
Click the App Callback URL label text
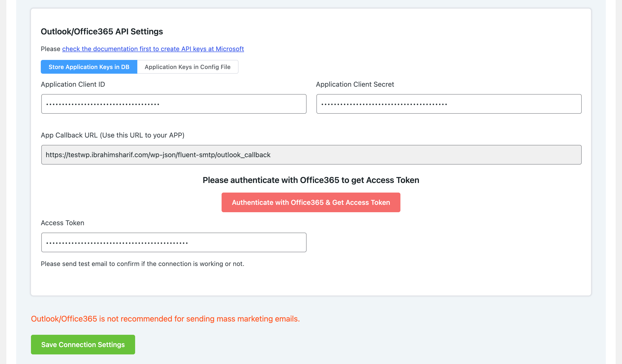[x=113, y=135]
